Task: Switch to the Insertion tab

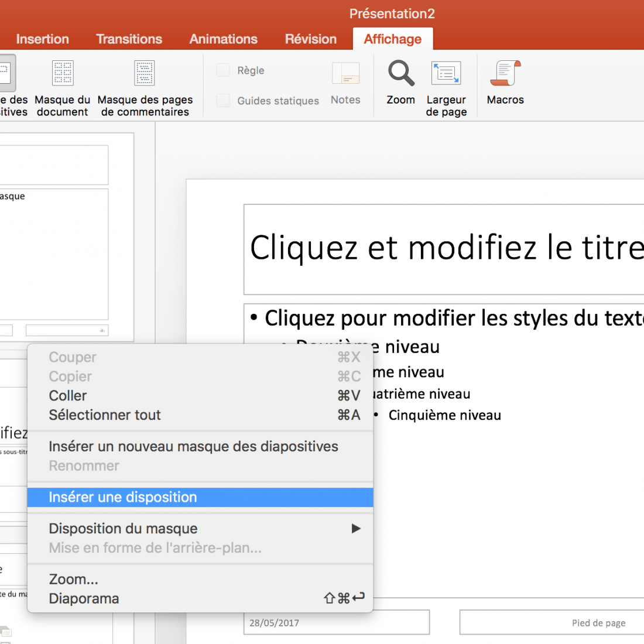Action: click(x=42, y=39)
